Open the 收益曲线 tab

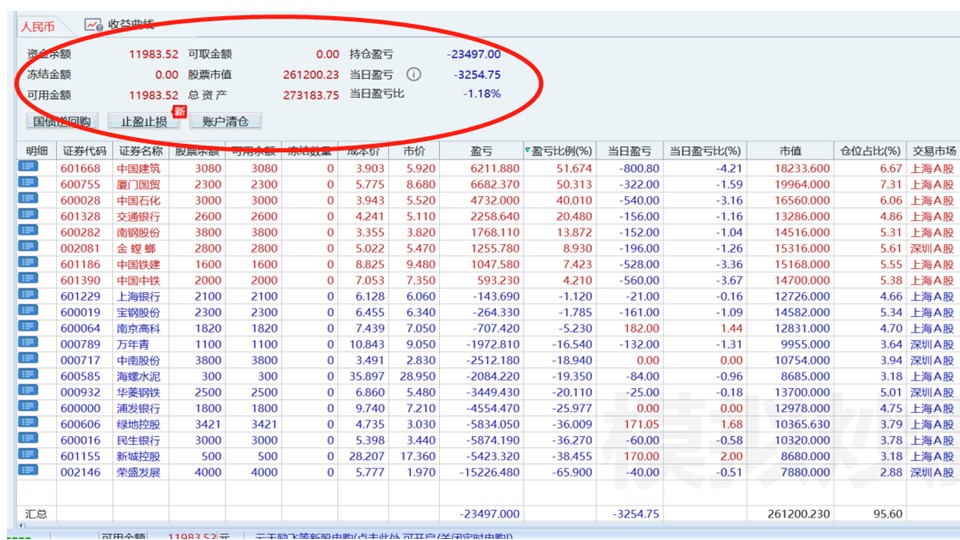click(x=130, y=24)
